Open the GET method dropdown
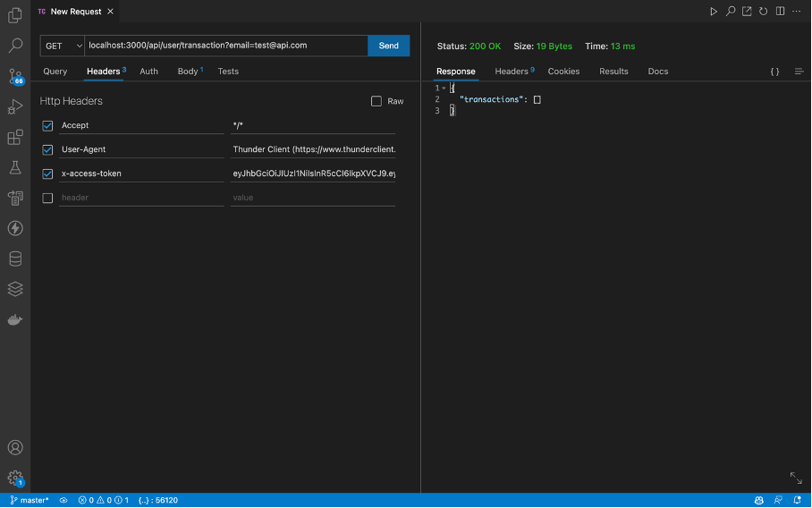Screen dimensions: 812x508 63,46
